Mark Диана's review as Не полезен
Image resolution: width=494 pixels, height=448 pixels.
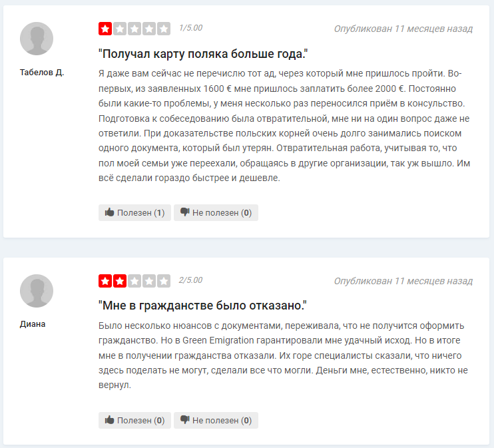pyautogui.click(x=216, y=420)
